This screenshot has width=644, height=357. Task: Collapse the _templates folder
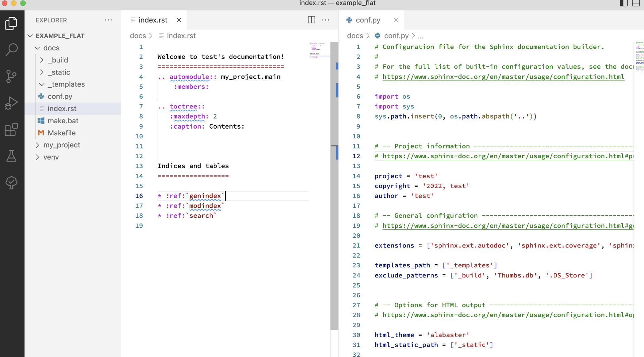pyautogui.click(x=42, y=84)
